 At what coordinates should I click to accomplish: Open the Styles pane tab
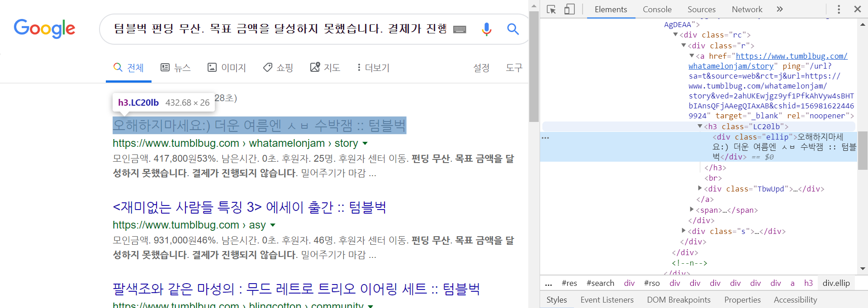coord(556,300)
